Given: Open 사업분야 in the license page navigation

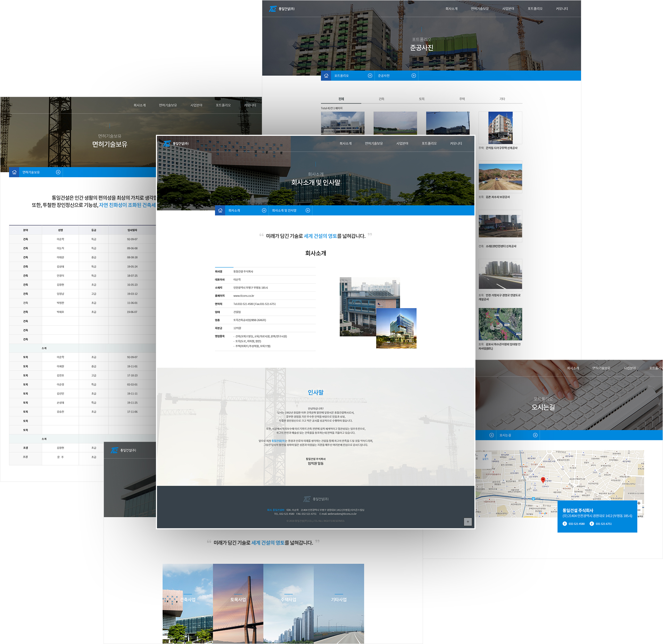Looking at the screenshot, I should 196,105.
